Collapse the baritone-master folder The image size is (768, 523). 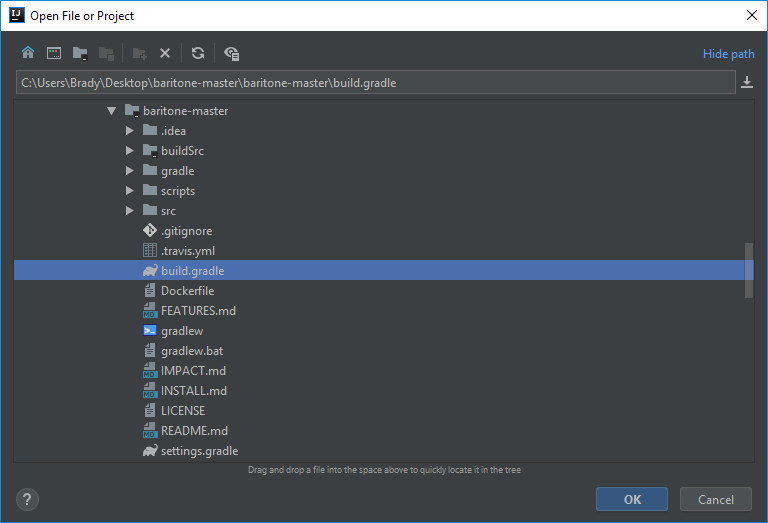click(112, 111)
